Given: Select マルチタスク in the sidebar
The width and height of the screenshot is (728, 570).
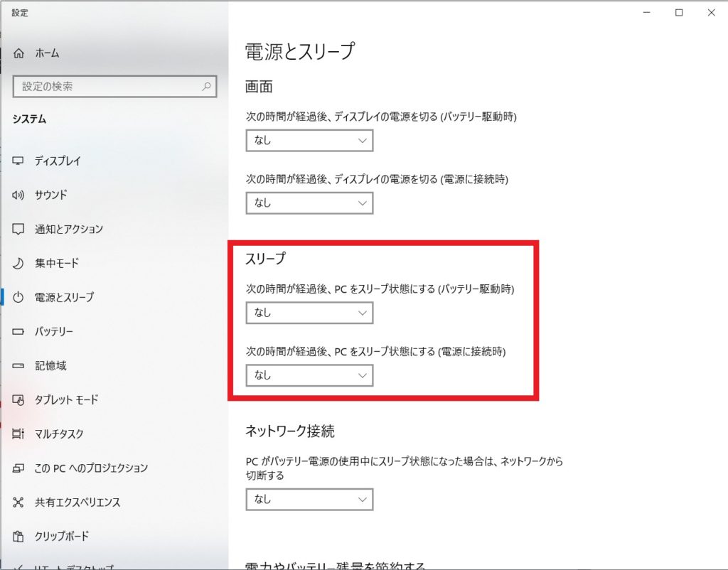Looking at the screenshot, I should tap(59, 434).
